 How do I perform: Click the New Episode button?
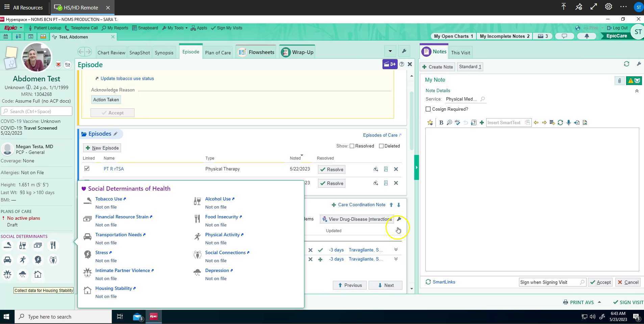click(102, 148)
